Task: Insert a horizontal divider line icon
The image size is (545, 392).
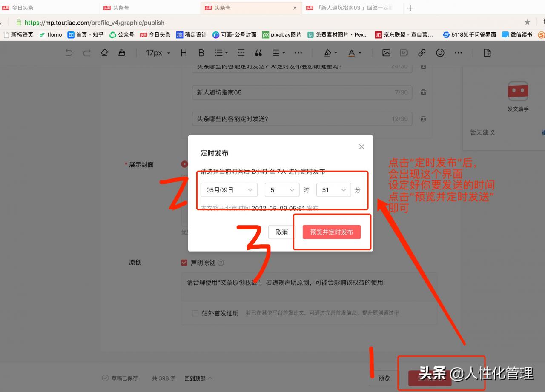Action: pyautogui.click(x=241, y=53)
